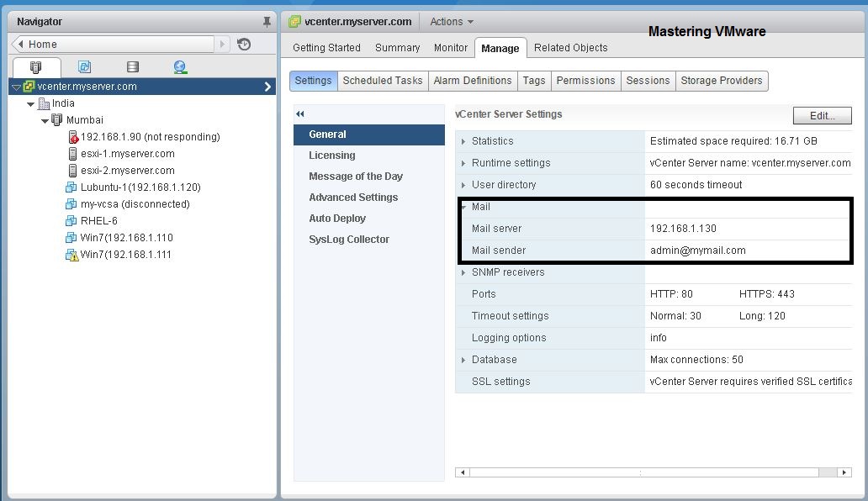The height and width of the screenshot is (501, 868).
Task: Click the esxi-2.myserver.com host icon
Action: (x=72, y=171)
